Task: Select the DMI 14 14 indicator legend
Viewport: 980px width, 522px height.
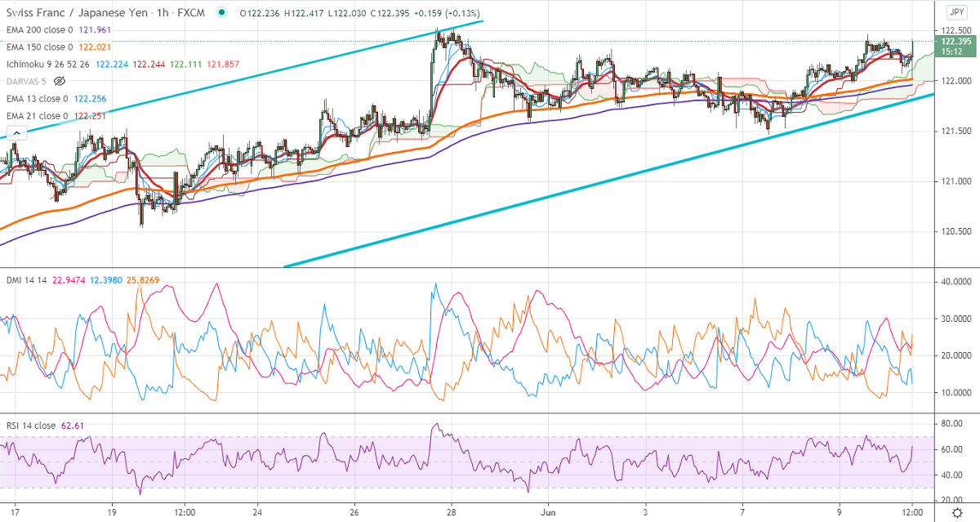Action: pos(25,282)
